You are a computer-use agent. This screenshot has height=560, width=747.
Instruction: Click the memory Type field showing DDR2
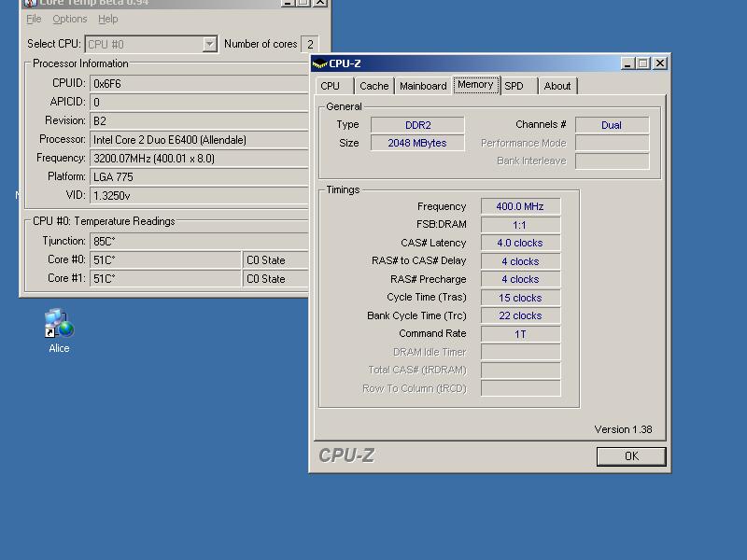[x=417, y=125]
